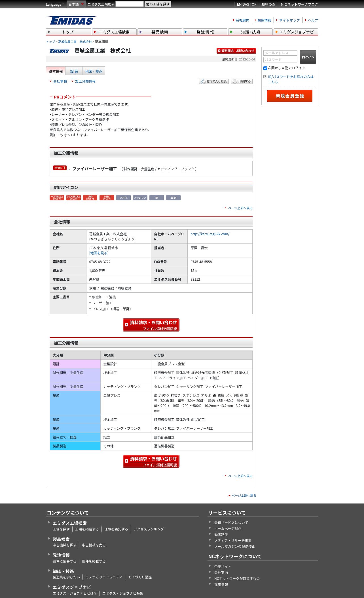Click 試作対応可 icon

pos(90,198)
